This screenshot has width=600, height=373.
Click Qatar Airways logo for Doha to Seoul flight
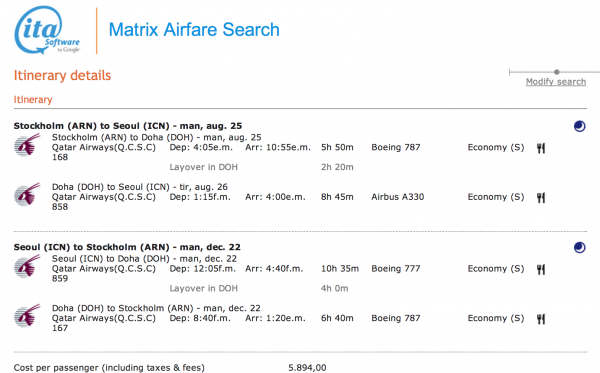(27, 194)
